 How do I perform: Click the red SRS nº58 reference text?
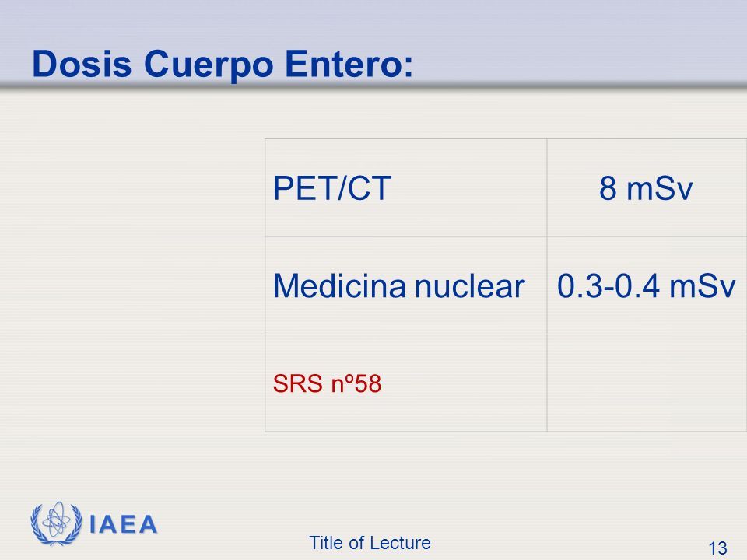[328, 383]
